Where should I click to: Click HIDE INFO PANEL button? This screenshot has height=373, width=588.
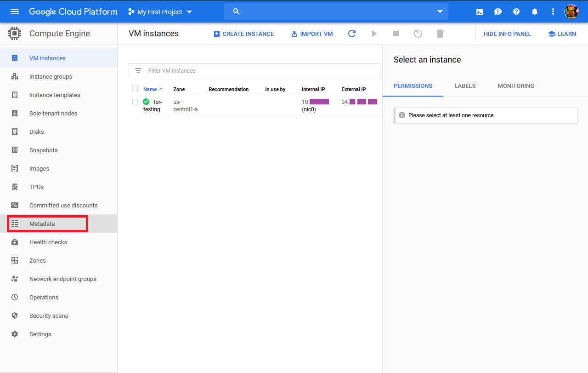pos(507,34)
